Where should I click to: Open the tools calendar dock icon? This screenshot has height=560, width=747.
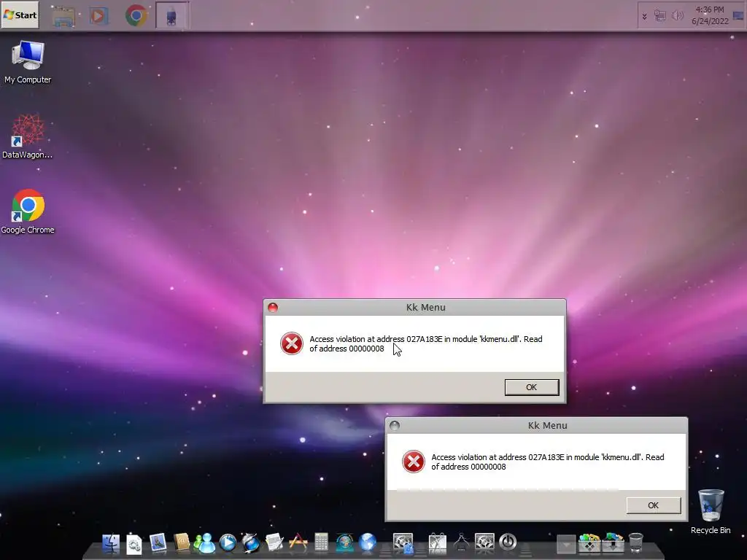438,544
